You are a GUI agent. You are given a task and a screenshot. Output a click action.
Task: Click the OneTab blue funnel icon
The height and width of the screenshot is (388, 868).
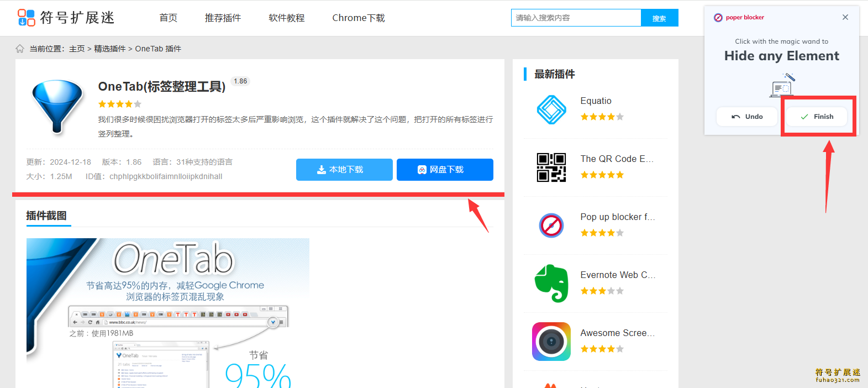point(57,106)
